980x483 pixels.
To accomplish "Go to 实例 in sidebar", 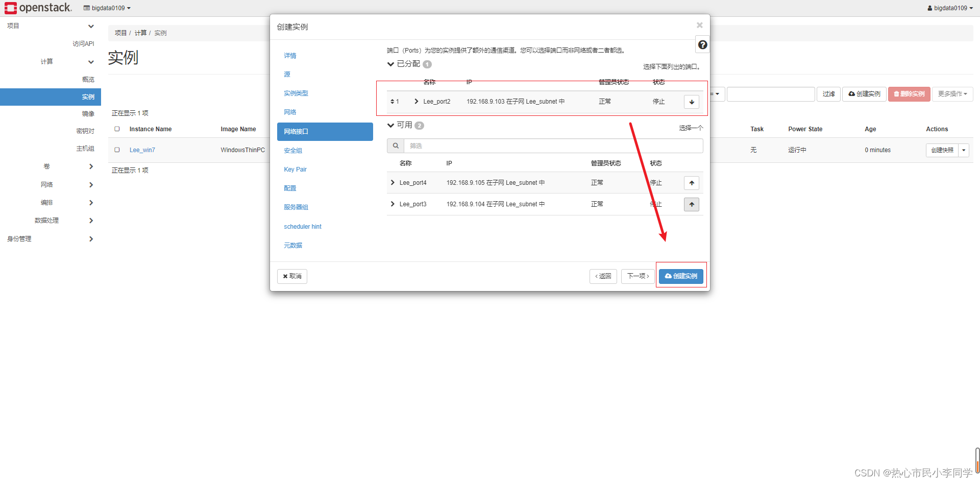I will [51, 97].
